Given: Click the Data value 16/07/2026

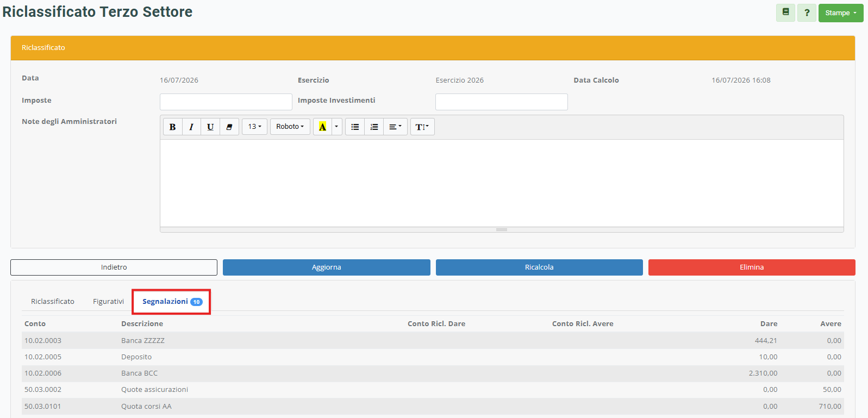Looking at the screenshot, I should click(179, 80).
